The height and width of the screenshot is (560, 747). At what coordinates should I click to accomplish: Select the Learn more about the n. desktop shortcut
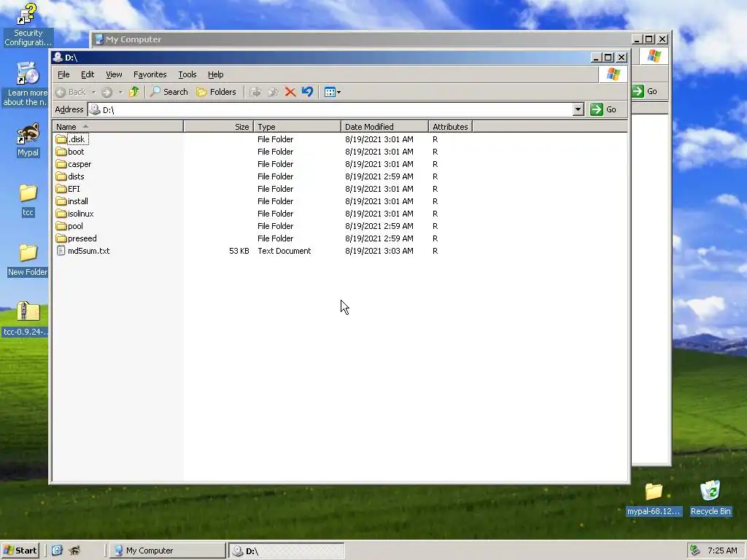pos(26,83)
